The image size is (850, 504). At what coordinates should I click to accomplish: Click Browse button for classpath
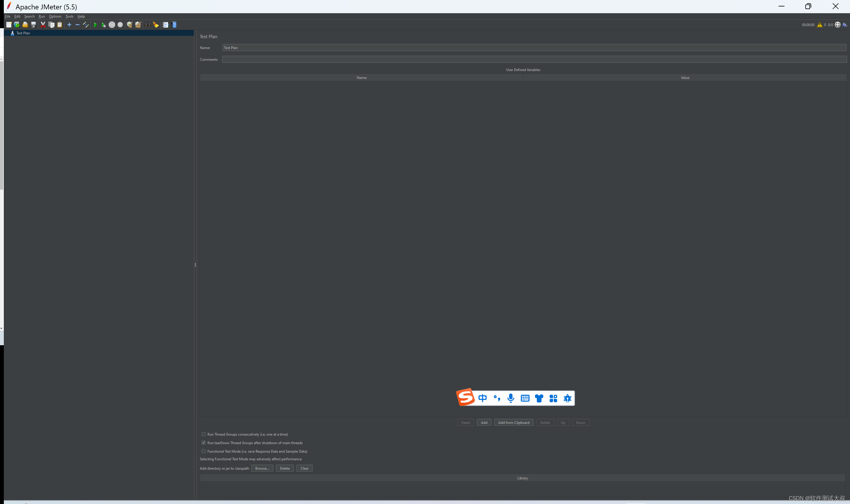262,468
